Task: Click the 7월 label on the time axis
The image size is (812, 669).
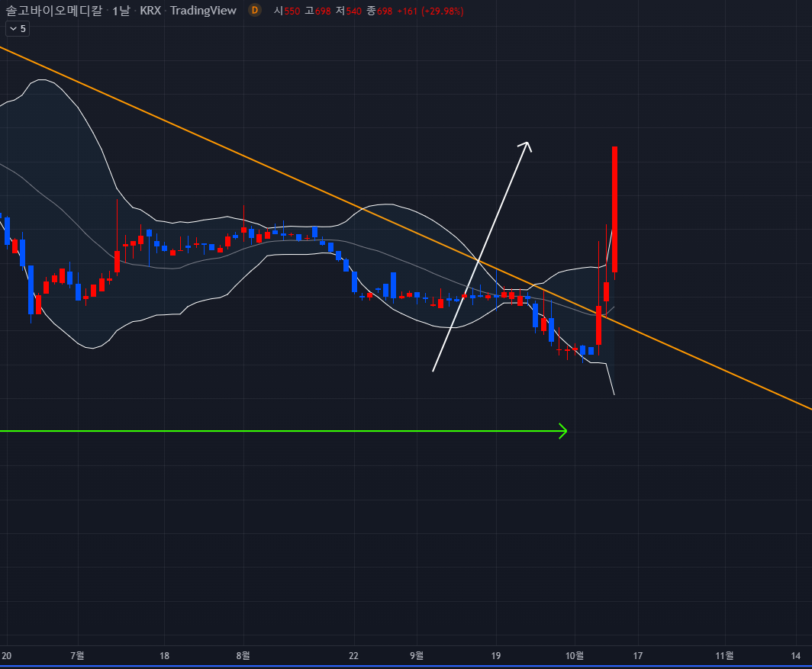Action: 77,655
